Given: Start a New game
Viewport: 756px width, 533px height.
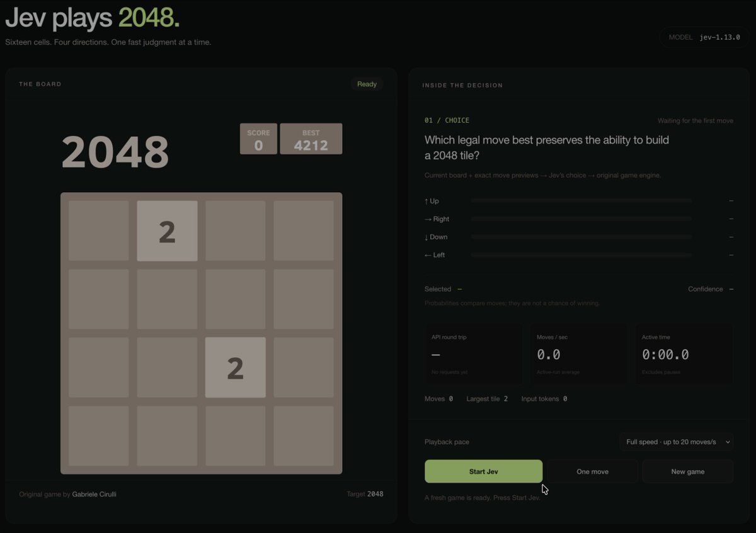Looking at the screenshot, I should coord(688,471).
